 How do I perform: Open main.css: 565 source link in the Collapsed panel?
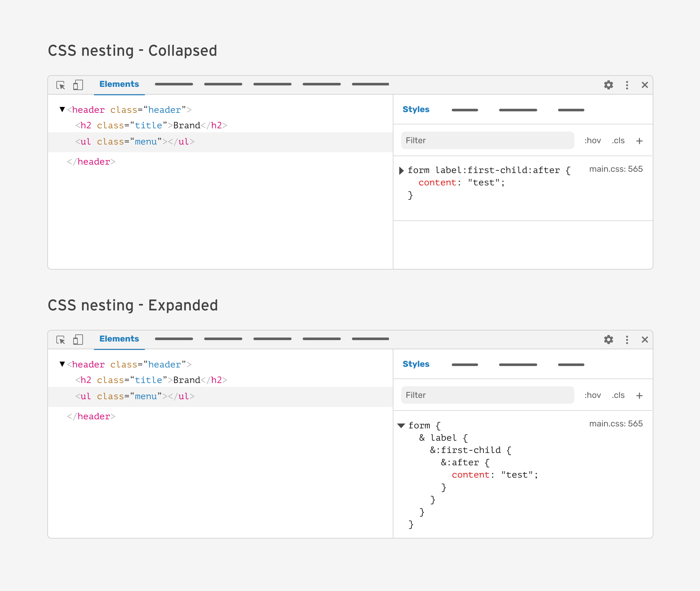615,169
